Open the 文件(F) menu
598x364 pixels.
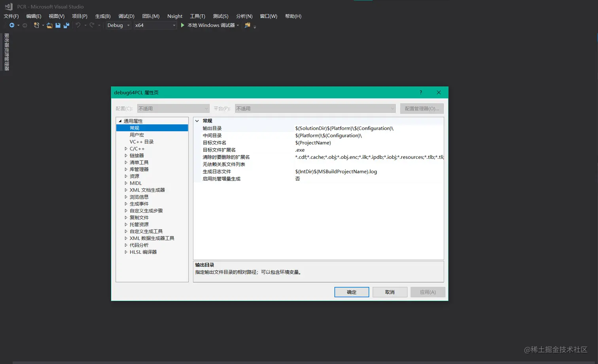(x=11, y=16)
